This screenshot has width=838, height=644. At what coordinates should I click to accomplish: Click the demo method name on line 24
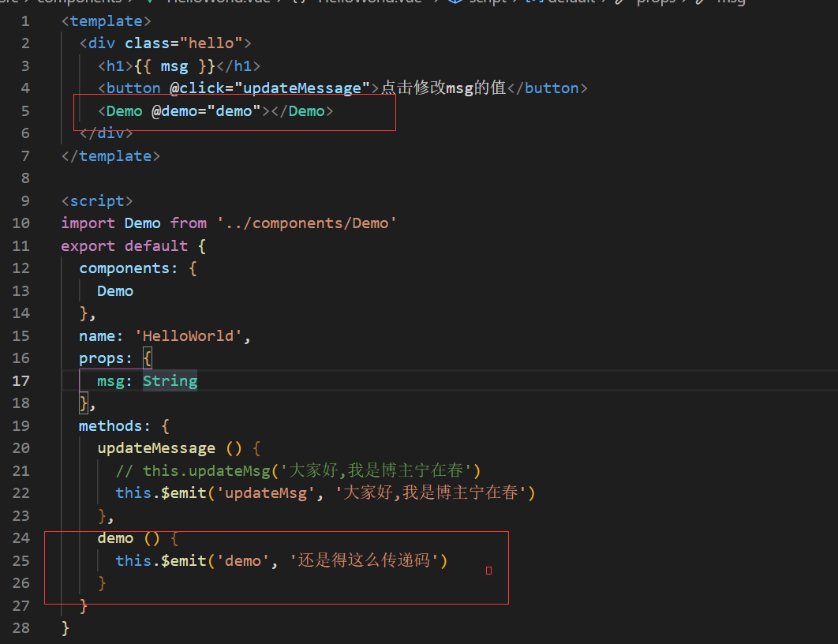[x=115, y=538]
